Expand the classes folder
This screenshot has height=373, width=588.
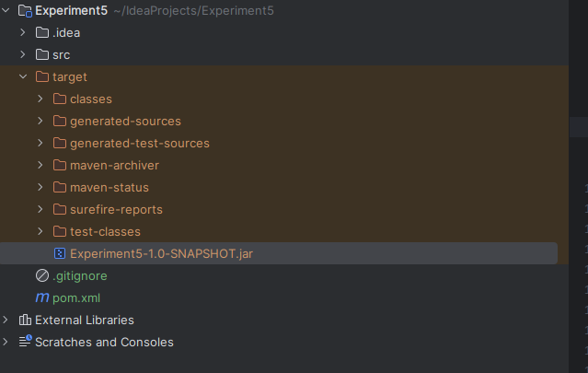point(40,99)
